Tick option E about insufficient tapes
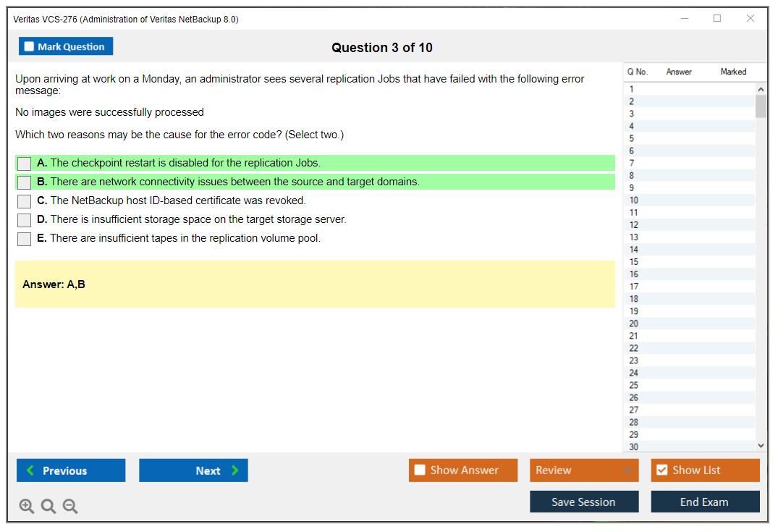Viewport: 778px width, 532px height. (25, 239)
